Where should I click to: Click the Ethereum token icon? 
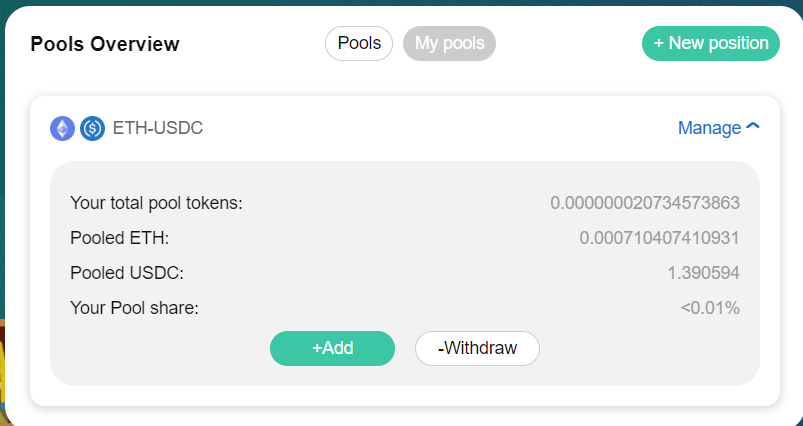(x=62, y=128)
